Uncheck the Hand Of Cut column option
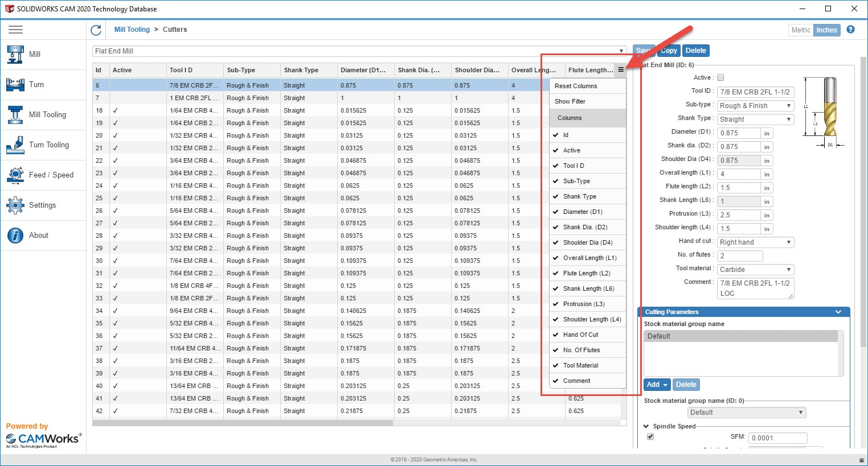 588,335
